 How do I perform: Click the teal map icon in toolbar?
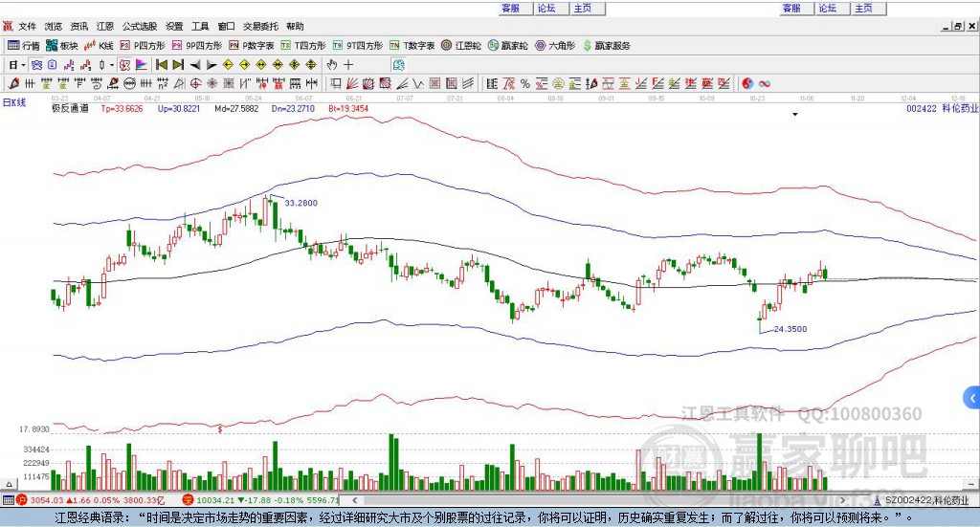[399, 65]
